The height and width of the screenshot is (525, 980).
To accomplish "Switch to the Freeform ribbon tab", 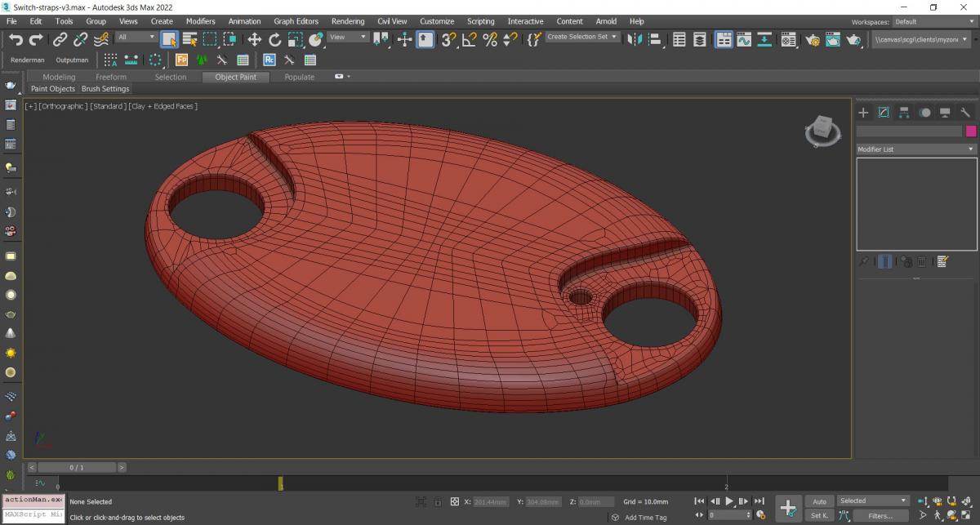I will (x=111, y=77).
